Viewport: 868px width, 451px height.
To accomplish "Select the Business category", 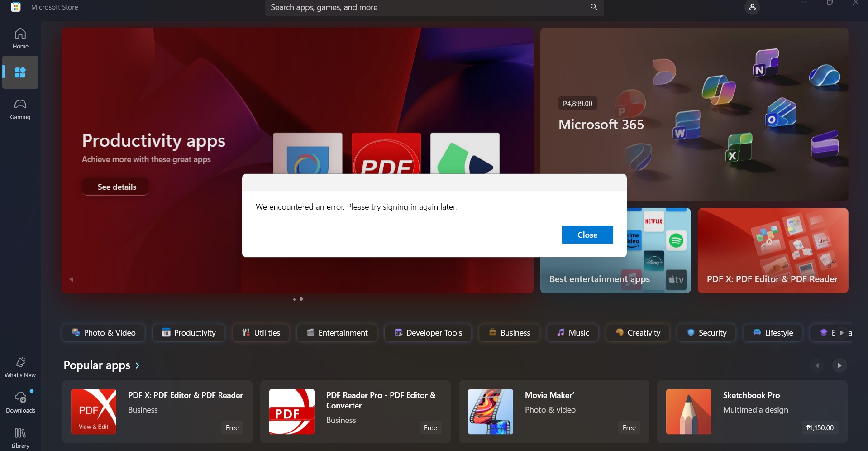I will [509, 333].
